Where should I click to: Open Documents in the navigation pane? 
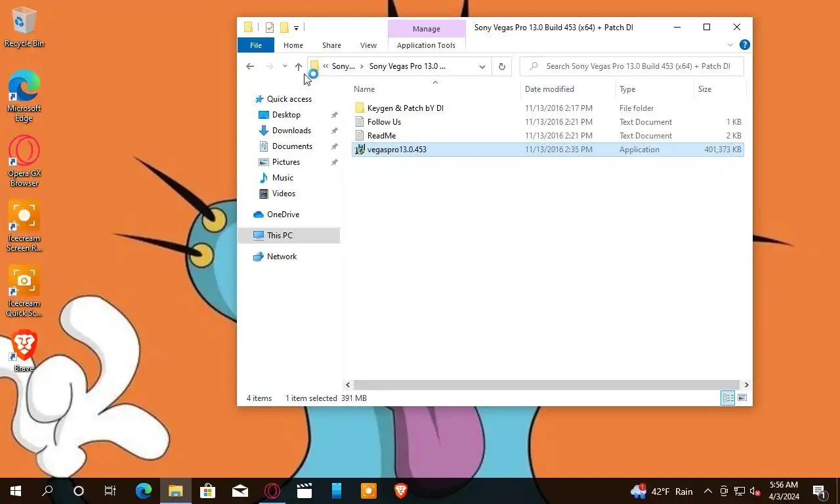(292, 146)
